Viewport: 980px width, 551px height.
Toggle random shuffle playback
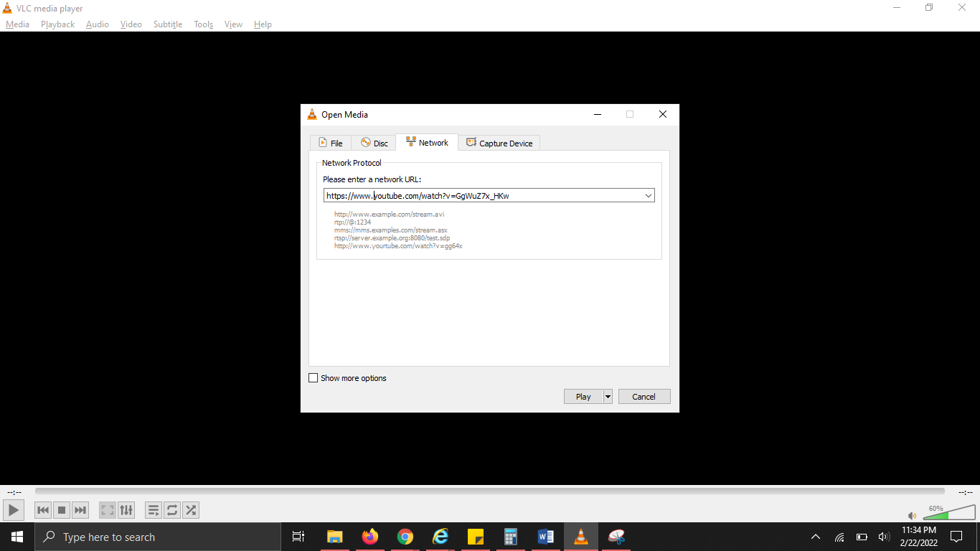191,510
